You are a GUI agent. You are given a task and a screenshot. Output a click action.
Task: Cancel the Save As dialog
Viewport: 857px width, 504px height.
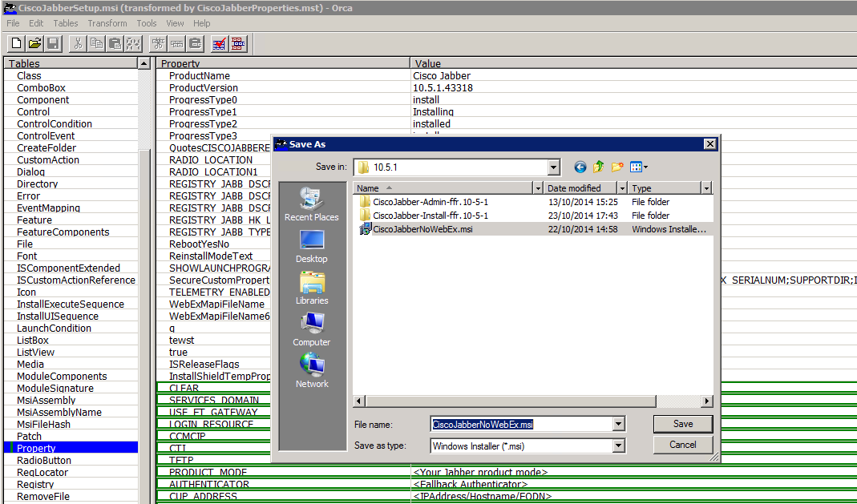[683, 445]
